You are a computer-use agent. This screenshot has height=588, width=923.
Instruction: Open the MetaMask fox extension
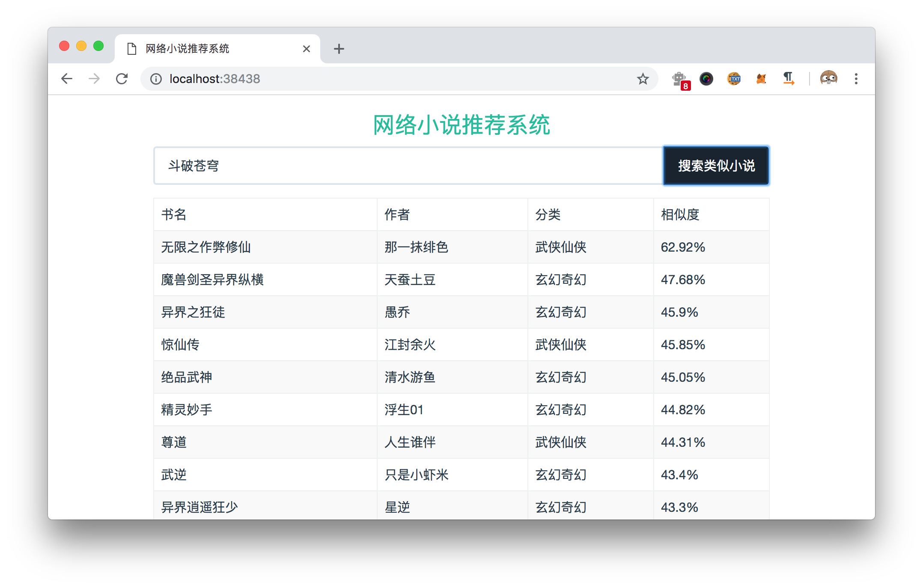pyautogui.click(x=761, y=79)
